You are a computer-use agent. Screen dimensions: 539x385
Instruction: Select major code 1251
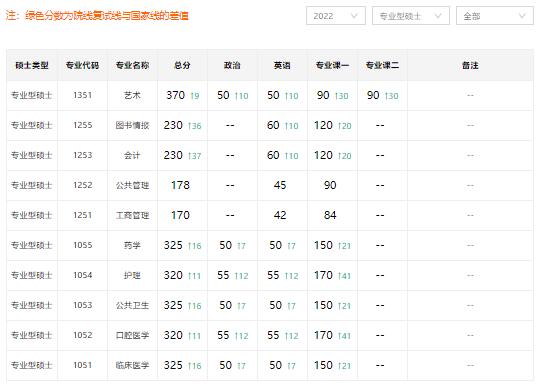coord(82,215)
